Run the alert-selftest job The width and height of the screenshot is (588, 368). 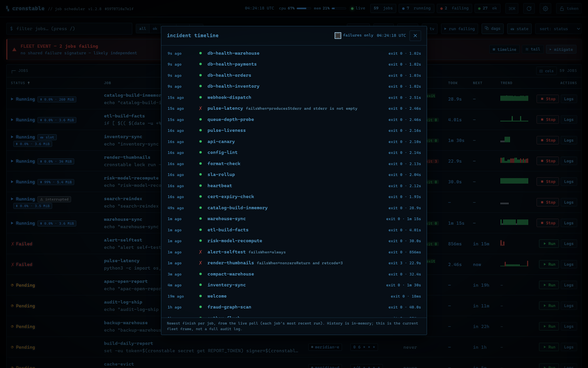[x=549, y=244]
